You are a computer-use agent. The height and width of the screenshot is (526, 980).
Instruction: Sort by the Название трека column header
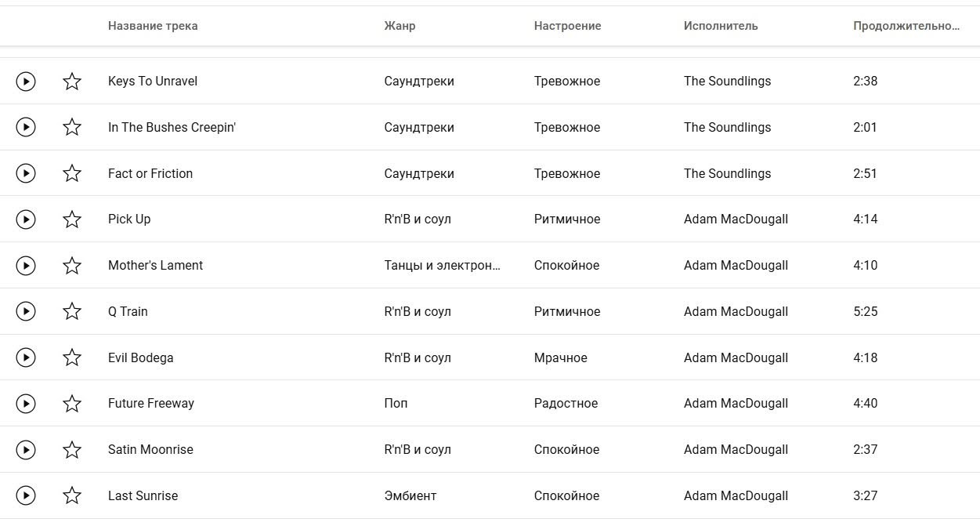[x=153, y=26]
